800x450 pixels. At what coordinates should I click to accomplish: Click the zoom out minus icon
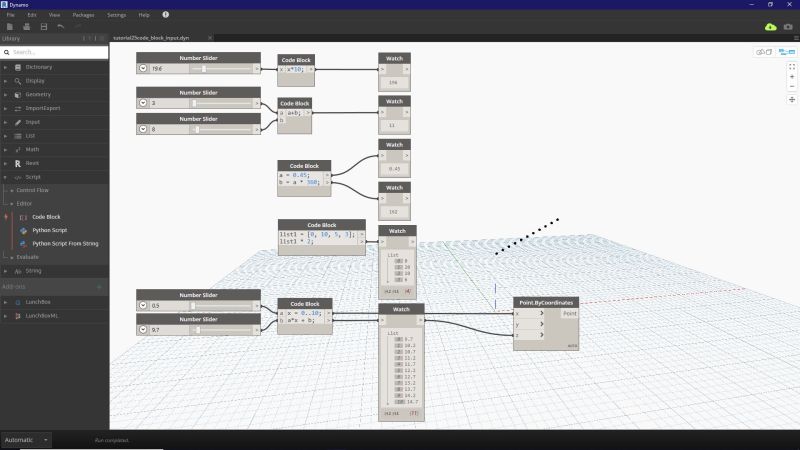click(792, 86)
